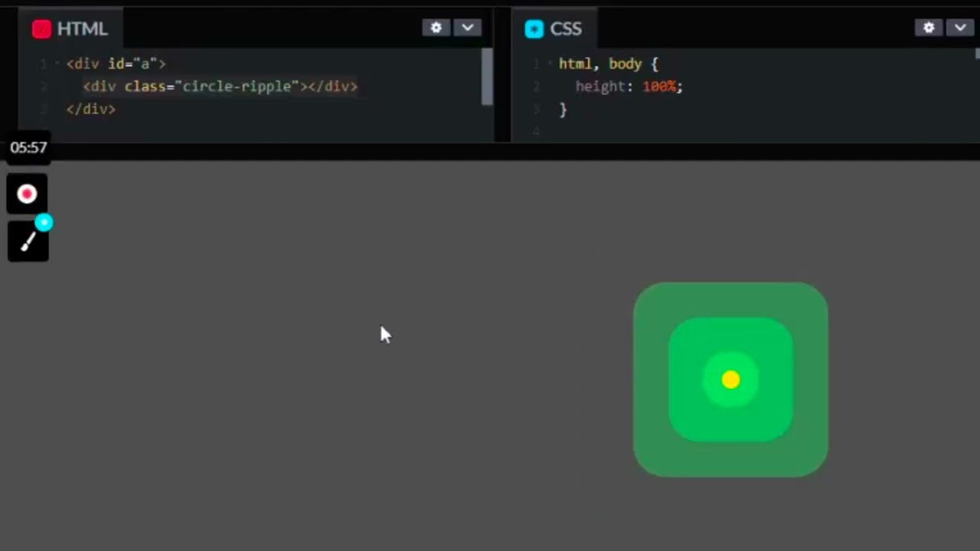The image size is (980, 551).
Task: Click the 'html, body {' selector line
Action: coord(609,64)
